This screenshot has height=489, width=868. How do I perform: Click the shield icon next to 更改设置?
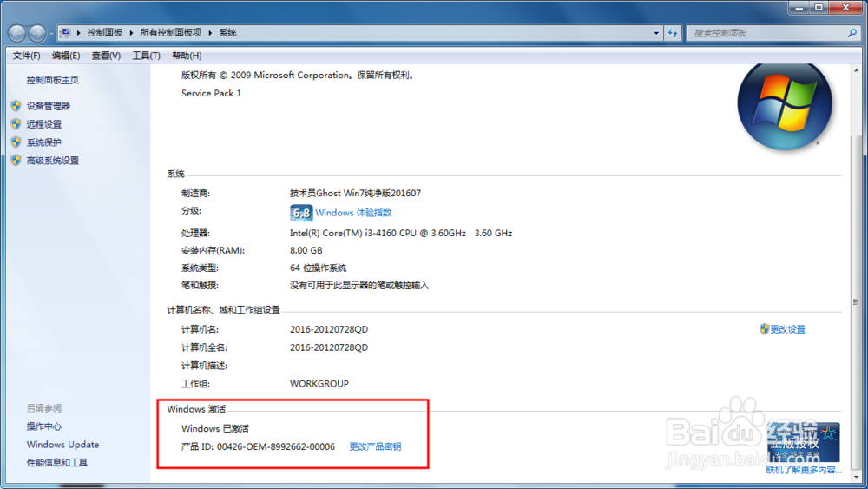pos(764,329)
